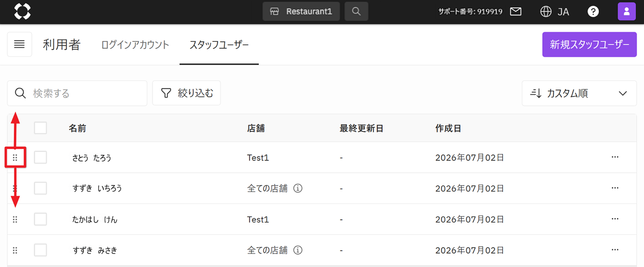The height and width of the screenshot is (267, 644).
Task: Click the サポート番号: 919919 text
Action: pos(470,11)
